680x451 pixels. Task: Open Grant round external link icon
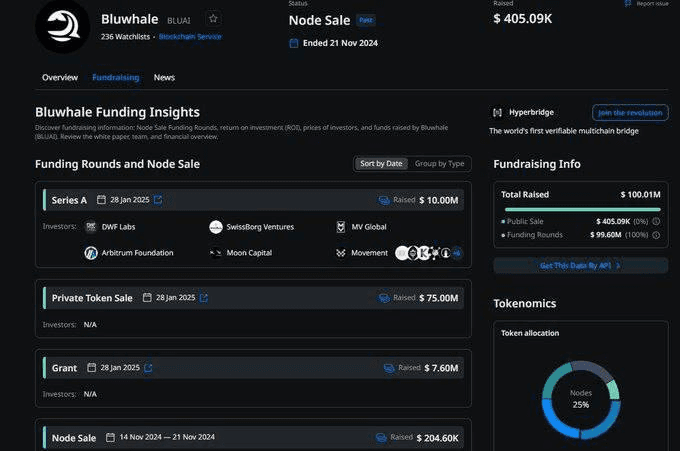149,368
